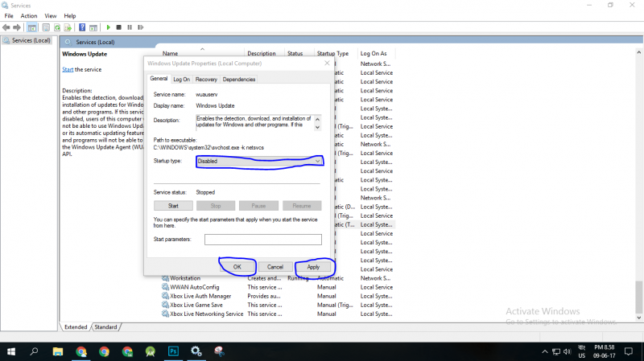Open the Windows Start menu
644x361 pixels.
tap(11, 351)
